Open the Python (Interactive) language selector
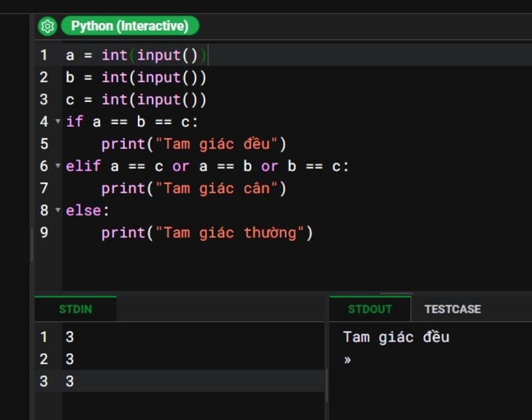The image size is (532, 420). 130,26
